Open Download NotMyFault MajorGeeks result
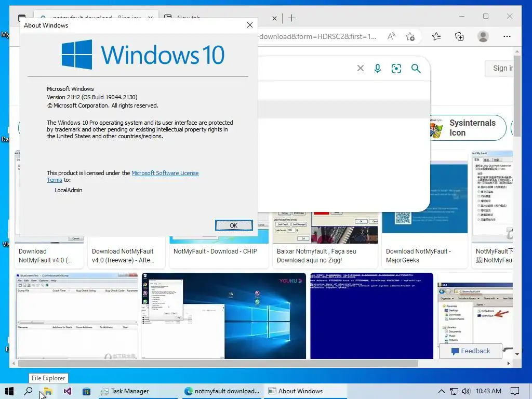The width and height of the screenshot is (532, 399). point(424,256)
